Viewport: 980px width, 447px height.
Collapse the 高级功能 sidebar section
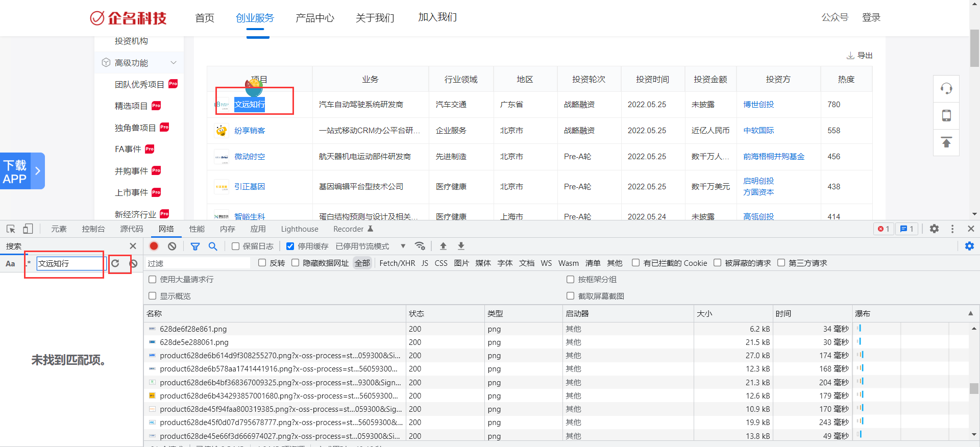point(174,63)
